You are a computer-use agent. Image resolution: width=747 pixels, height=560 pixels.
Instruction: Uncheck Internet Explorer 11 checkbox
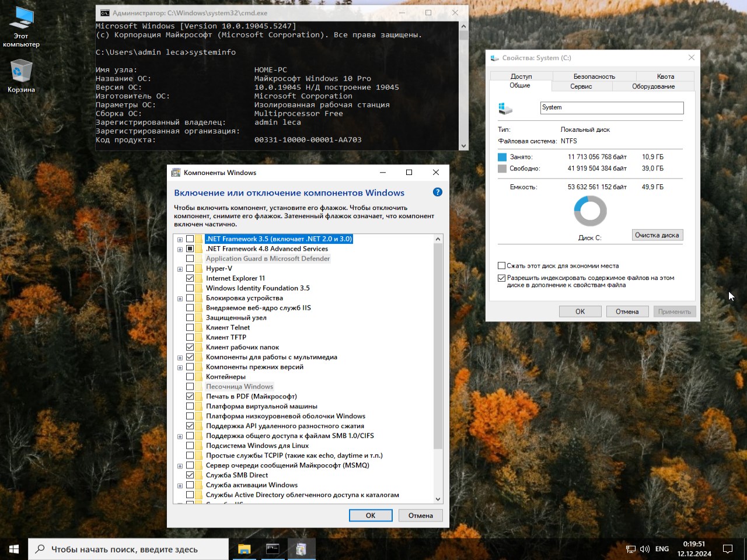190,278
